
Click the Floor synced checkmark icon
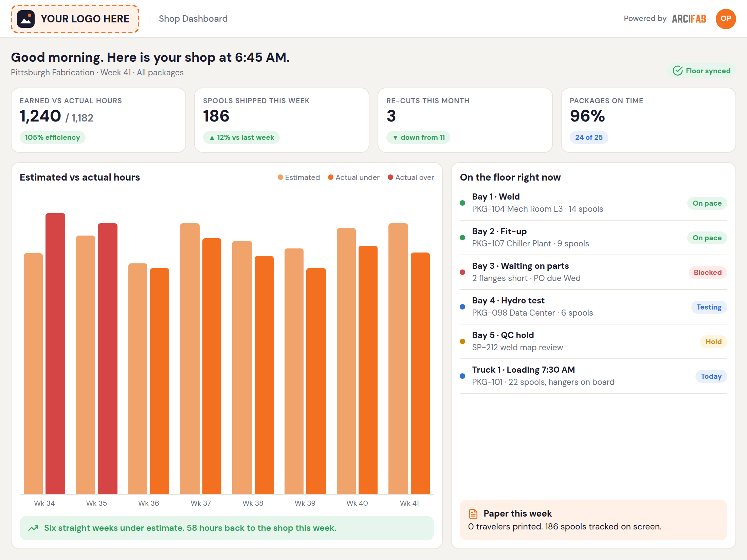point(677,71)
